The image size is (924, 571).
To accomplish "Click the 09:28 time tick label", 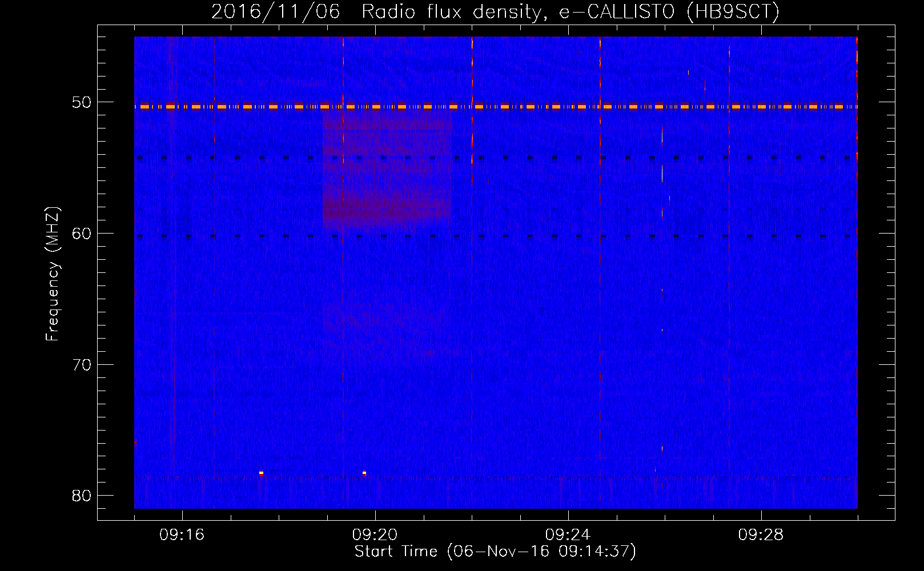I will [x=761, y=535].
